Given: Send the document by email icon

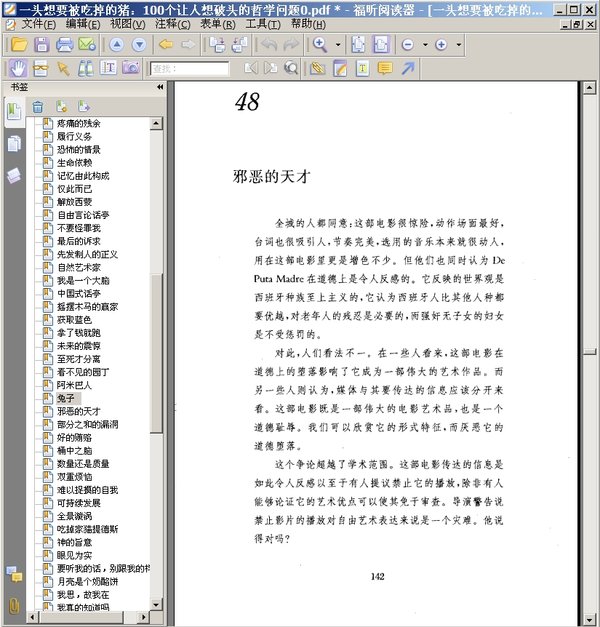Looking at the screenshot, I should coord(87,44).
